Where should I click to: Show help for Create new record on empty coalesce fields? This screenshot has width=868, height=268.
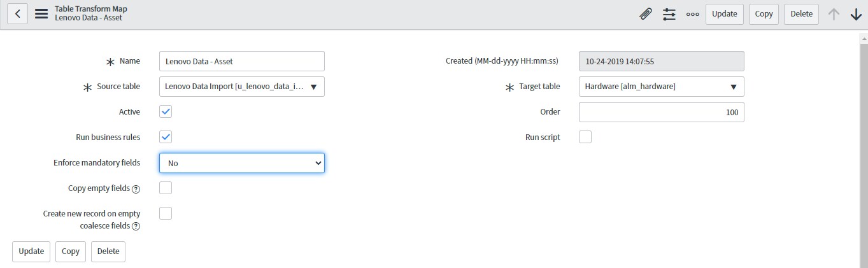[136, 227]
